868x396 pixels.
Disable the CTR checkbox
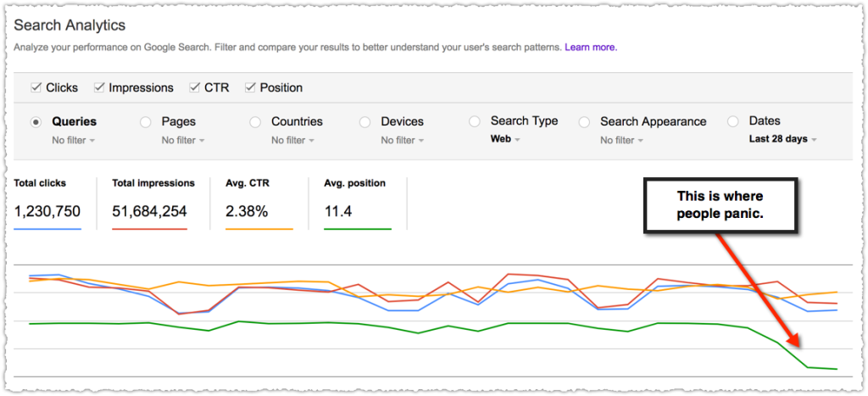tap(195, 87)
